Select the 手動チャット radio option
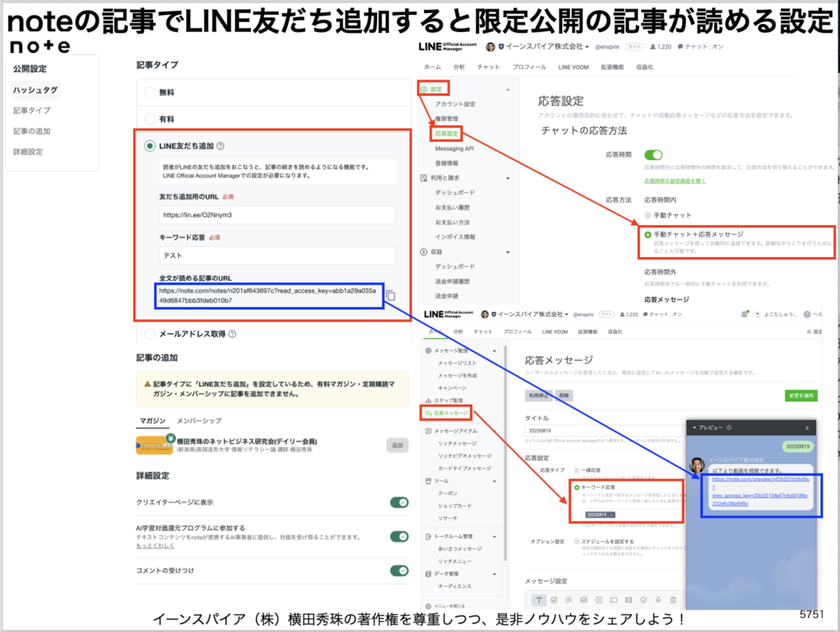840x632 pixels. pyautogui.click(x=648, y=215)
